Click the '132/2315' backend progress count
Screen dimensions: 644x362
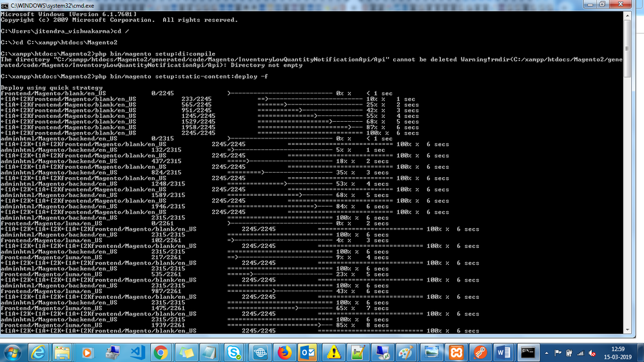click(166, 150)
